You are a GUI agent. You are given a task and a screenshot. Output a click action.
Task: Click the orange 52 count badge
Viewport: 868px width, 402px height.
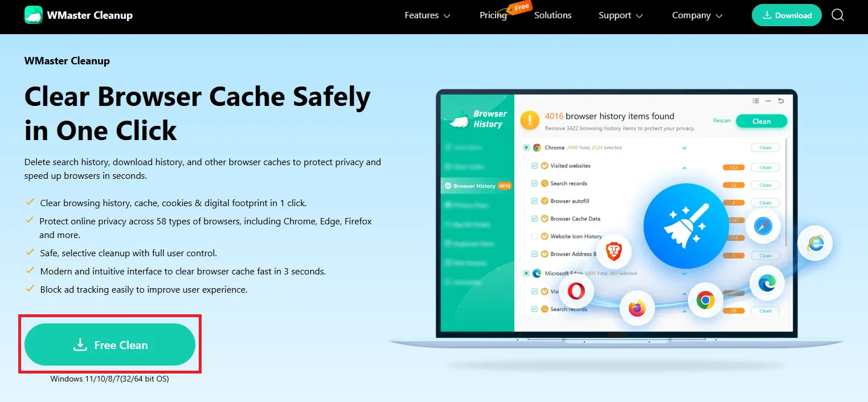(x=734, y=185)
